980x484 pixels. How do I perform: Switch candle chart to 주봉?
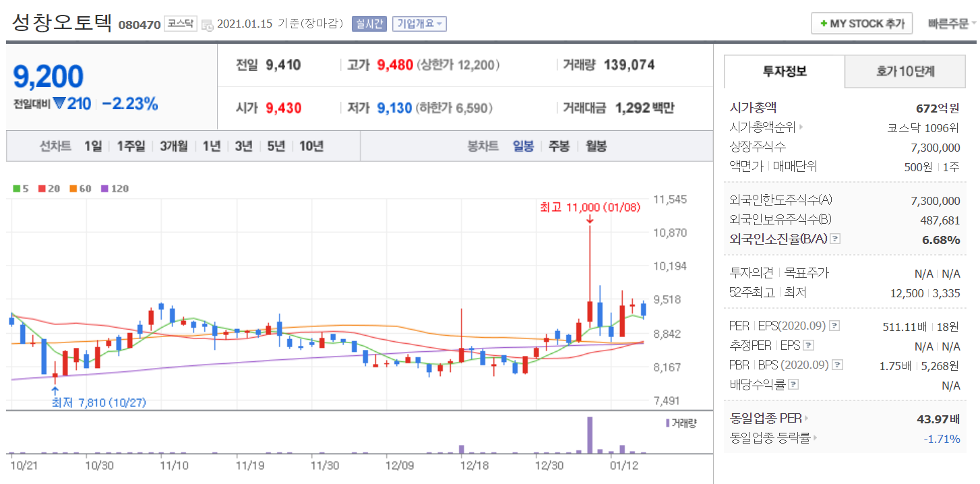pos(559,146)
